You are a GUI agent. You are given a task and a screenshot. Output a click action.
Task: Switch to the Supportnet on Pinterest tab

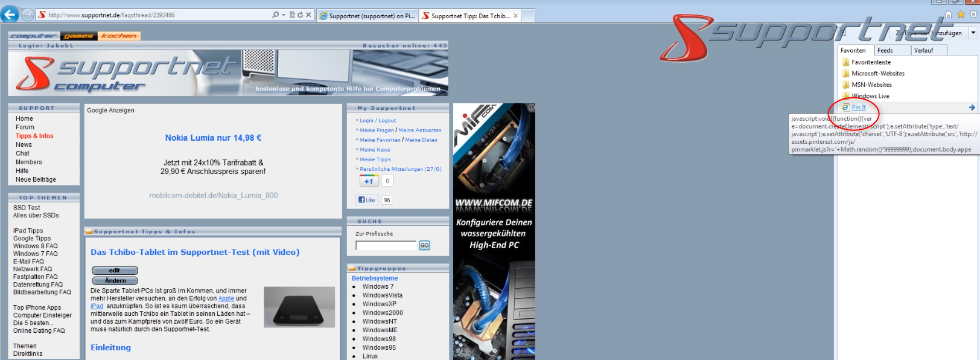367,16
